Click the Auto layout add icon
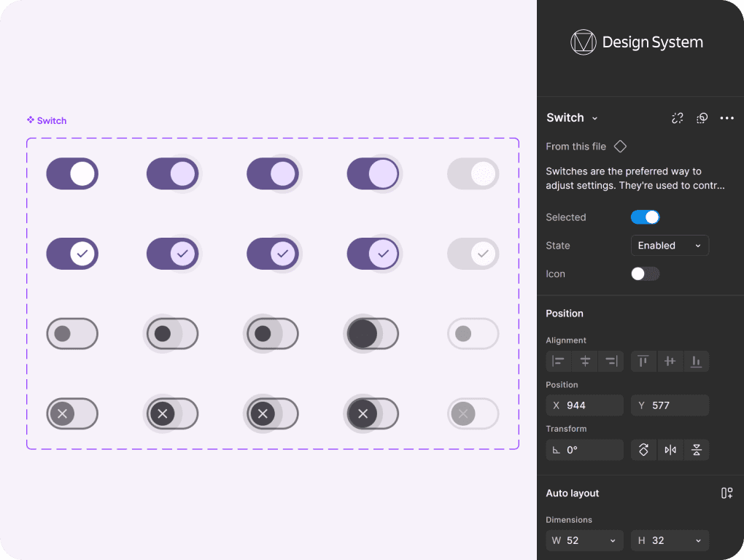This screenshot has width=744, height=560. [x=727, y=493]
